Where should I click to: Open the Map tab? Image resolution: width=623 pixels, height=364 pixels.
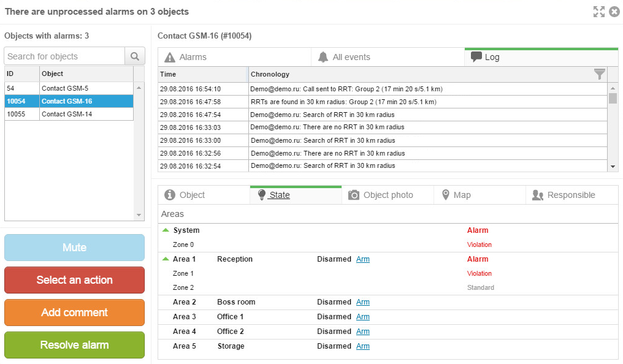[480, 195]
